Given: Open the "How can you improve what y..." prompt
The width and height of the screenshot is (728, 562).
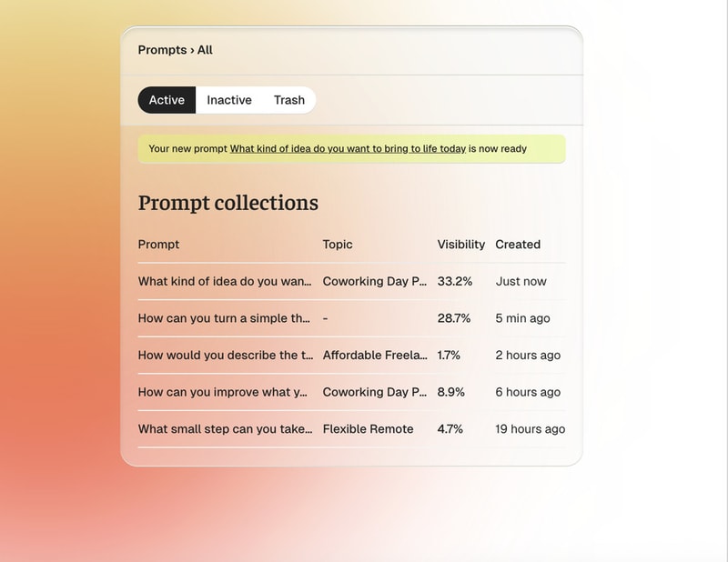Looking at the screenshot, I should pos(225,392).
